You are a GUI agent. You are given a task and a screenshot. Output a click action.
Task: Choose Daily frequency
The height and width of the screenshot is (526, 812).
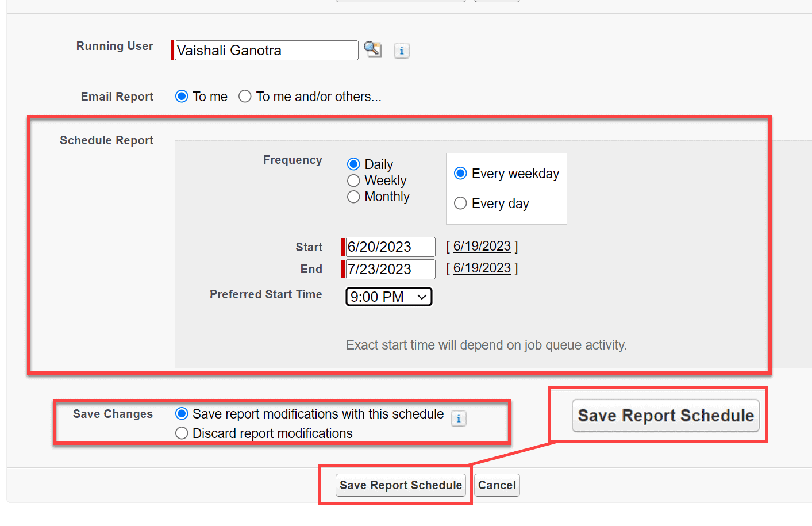point(353,164)
